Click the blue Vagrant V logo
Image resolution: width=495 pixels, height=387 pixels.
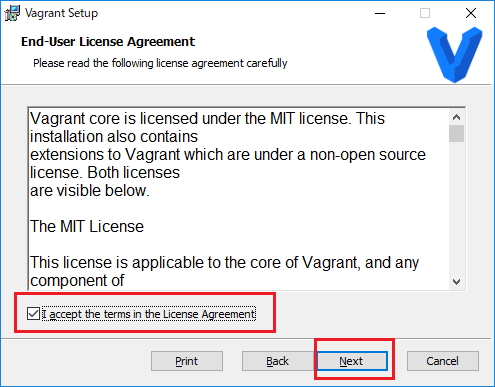click(455, 55)
